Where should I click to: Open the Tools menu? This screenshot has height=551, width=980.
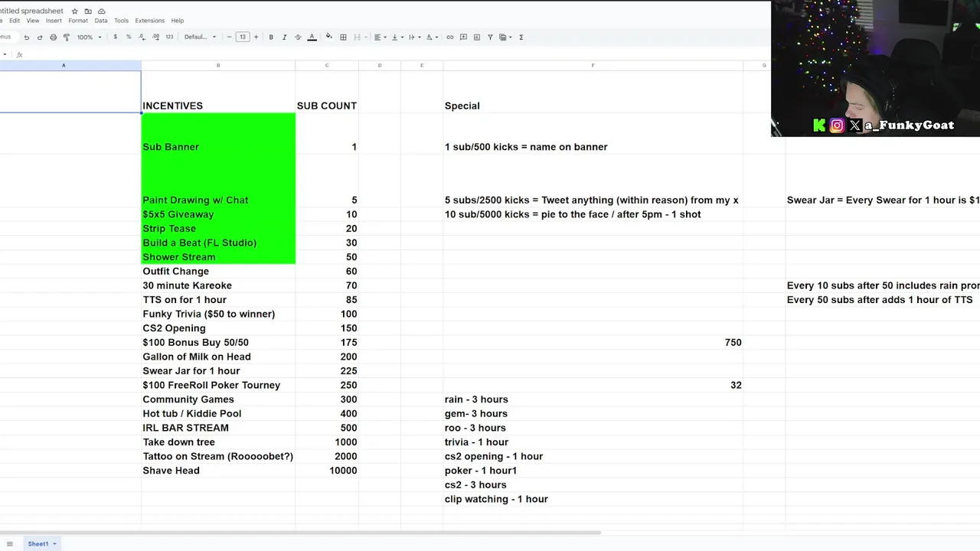tap(121, 21)
